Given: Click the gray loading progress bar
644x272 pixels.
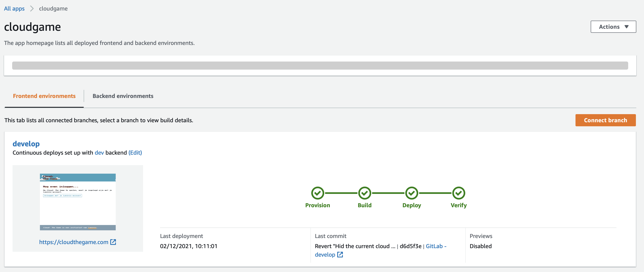Looking at the screenshot, I should coord(320,65).
